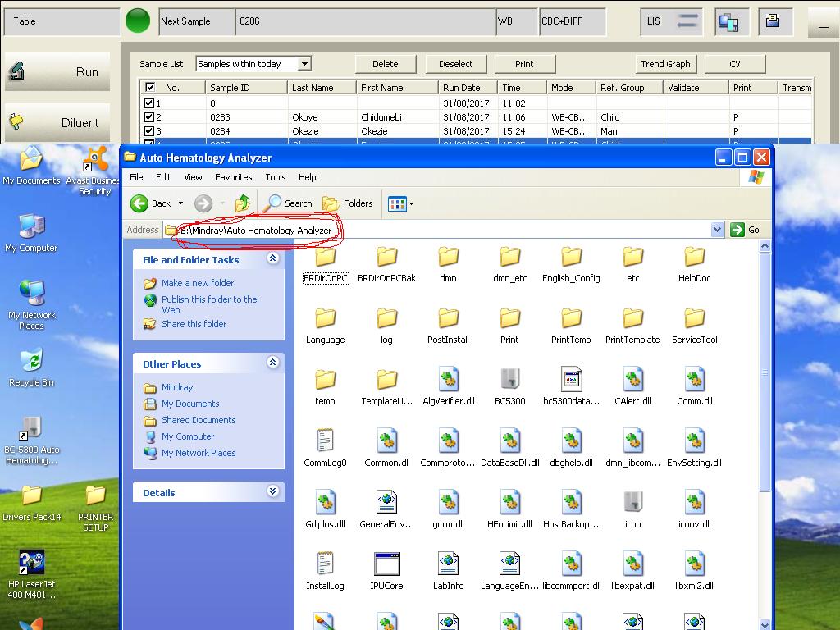Click the Trend Graph button
Viewport: 840px width, 630px height.
pos(666,64)
